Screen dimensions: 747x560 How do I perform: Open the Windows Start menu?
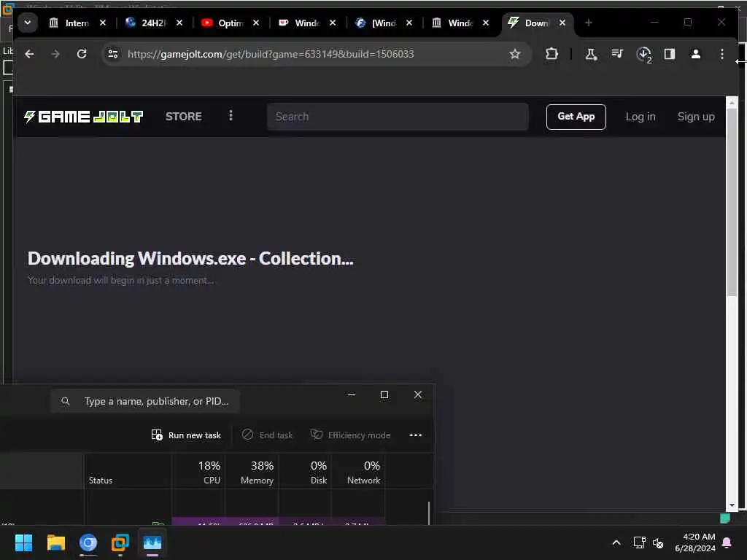[23, 542]
